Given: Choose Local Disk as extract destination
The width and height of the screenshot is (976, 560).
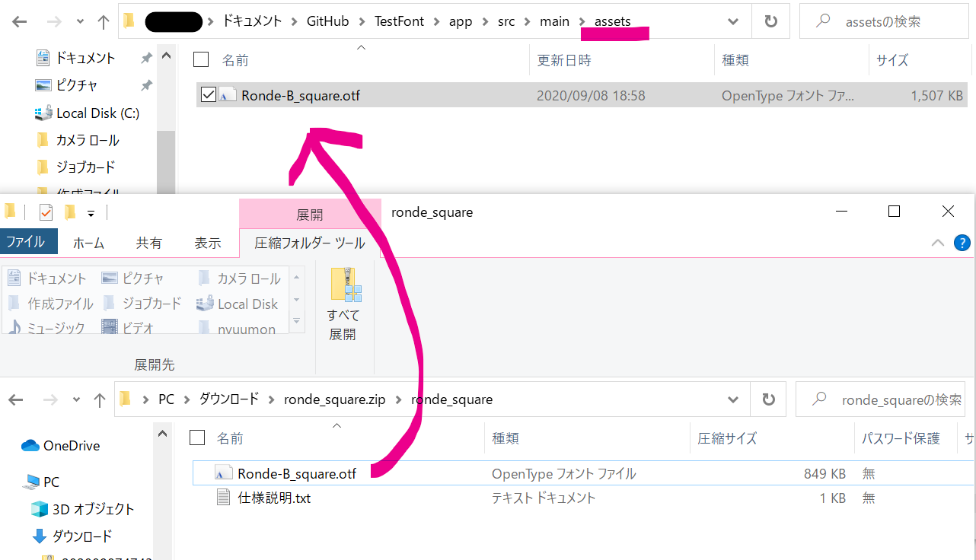Looking at the screenshot, I should (238, 304).
